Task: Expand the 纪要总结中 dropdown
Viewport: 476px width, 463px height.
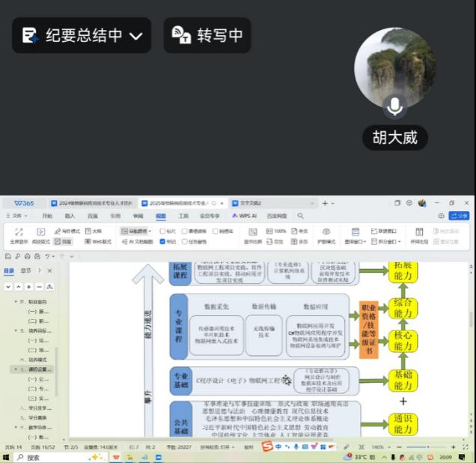Action: (x=135, y=35)
